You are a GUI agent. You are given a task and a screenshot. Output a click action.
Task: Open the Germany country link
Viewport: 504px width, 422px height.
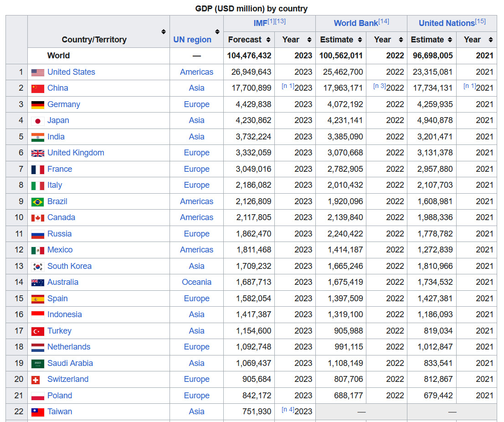pos(63,104)
